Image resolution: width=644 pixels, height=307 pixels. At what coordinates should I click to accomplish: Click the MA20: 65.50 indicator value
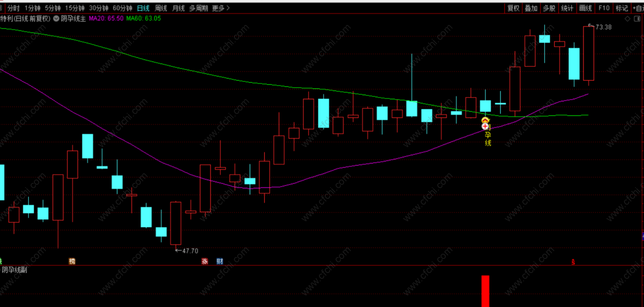[x=106, y=19]
